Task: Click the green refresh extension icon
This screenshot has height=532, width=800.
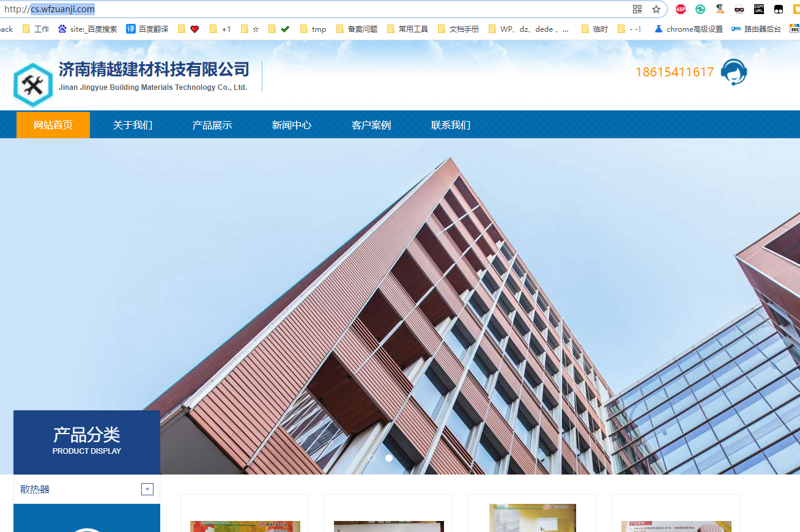Action: tap(700, 9)
